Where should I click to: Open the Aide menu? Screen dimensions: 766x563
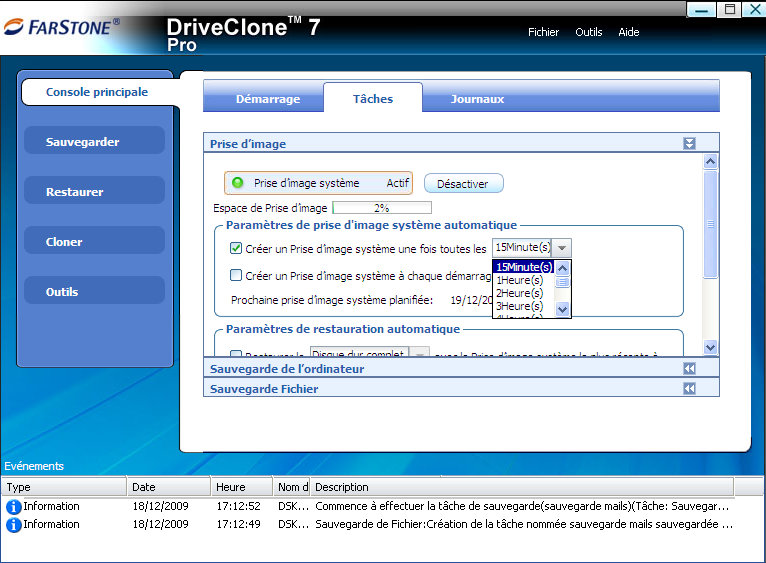tap(629, 32)
